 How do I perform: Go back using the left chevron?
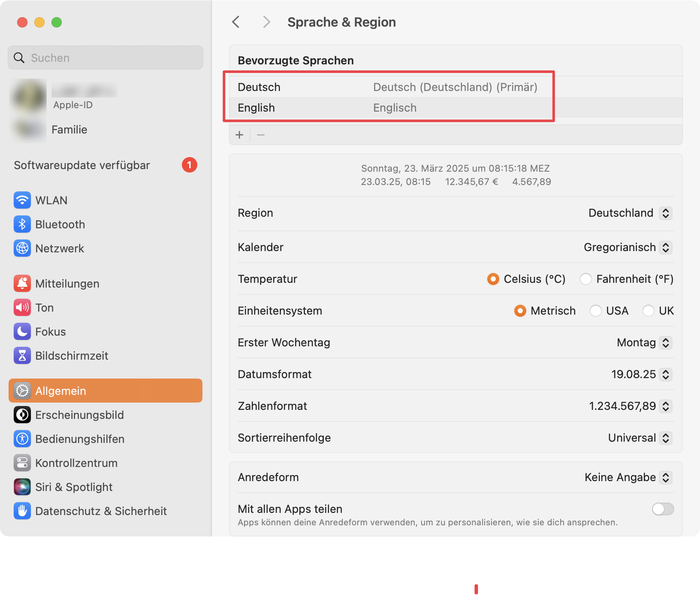click(x=236, y=22)
